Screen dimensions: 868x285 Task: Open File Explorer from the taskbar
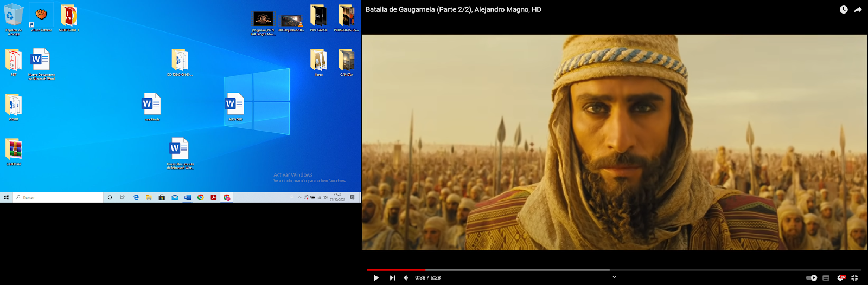[x=149, y=197]
